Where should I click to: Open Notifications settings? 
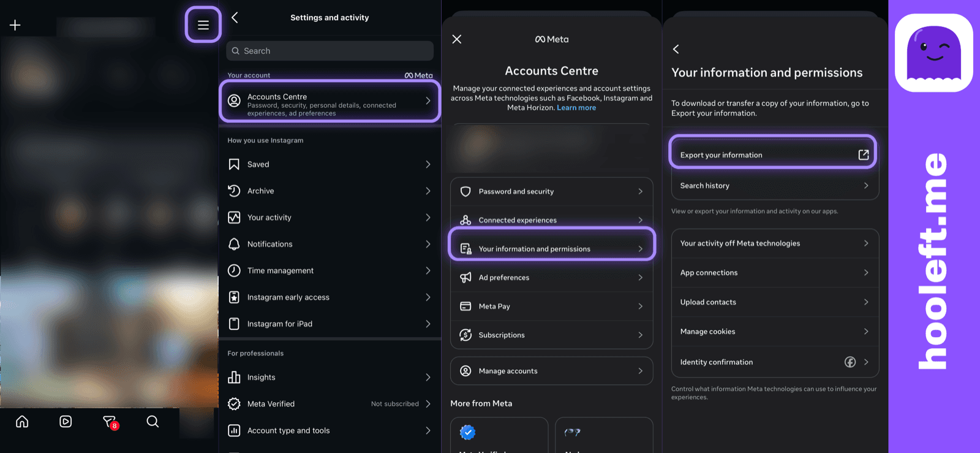330,244
